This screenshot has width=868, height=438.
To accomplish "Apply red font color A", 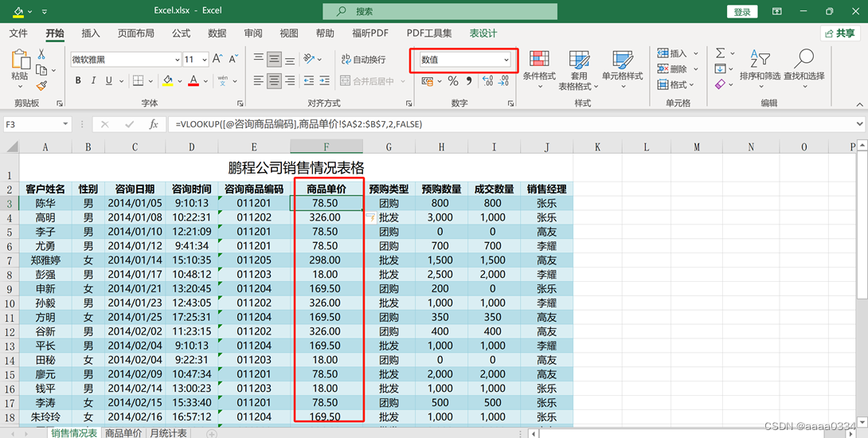I will (194, 81).
